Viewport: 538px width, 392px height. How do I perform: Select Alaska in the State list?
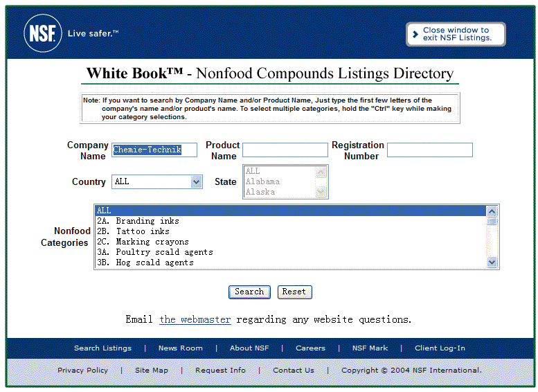coord(280,192)
